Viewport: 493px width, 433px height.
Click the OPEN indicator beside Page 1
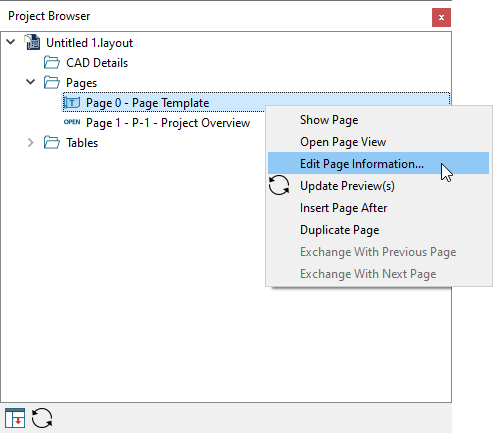click(x=72, y=122)
